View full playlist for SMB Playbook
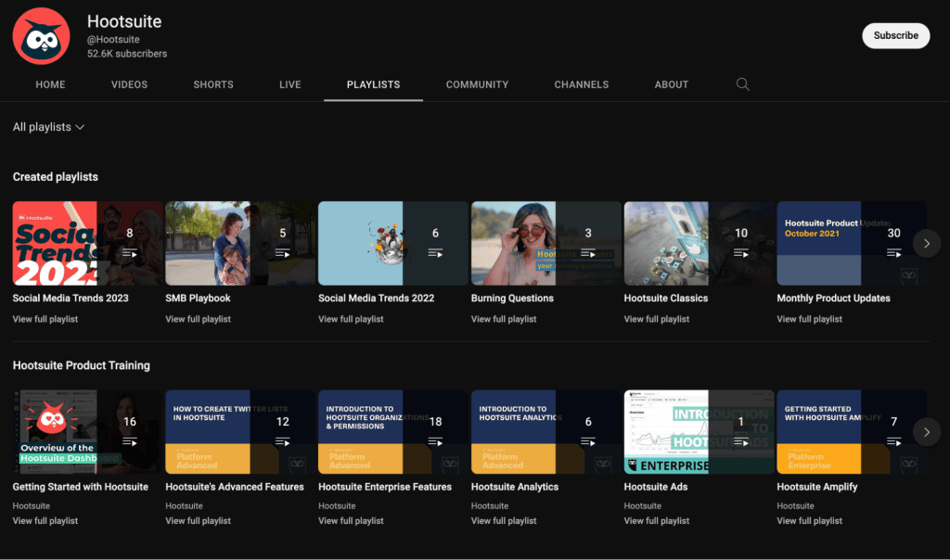The image size is (950, 560). [x=199, y=319]
